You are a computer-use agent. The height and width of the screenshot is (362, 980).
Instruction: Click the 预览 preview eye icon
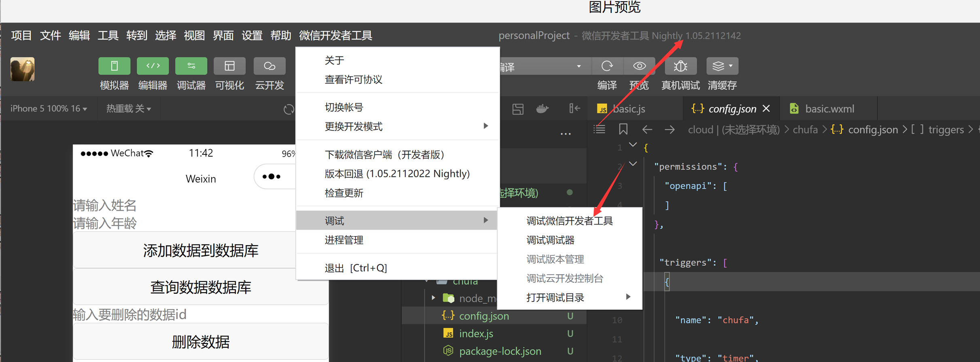pyautogui.click(x=639, y=66)
